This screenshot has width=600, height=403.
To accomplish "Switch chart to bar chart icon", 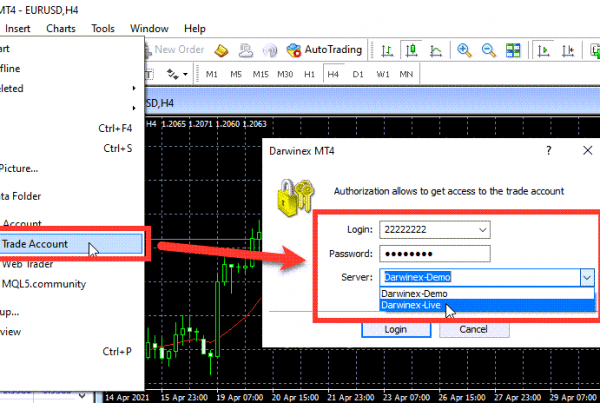I will [387, 51].
